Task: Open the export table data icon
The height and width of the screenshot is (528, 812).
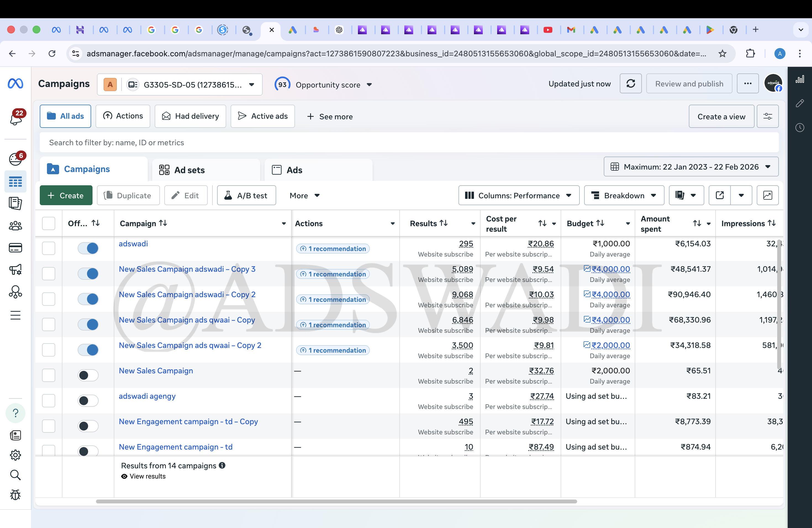Action: tap(719, 195)
